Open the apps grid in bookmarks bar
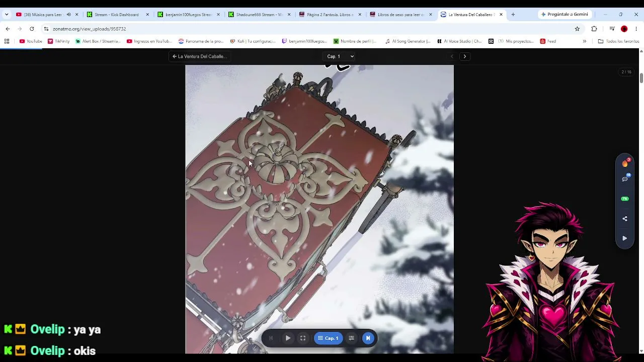644x362 pixels. [x=7, y=41]
